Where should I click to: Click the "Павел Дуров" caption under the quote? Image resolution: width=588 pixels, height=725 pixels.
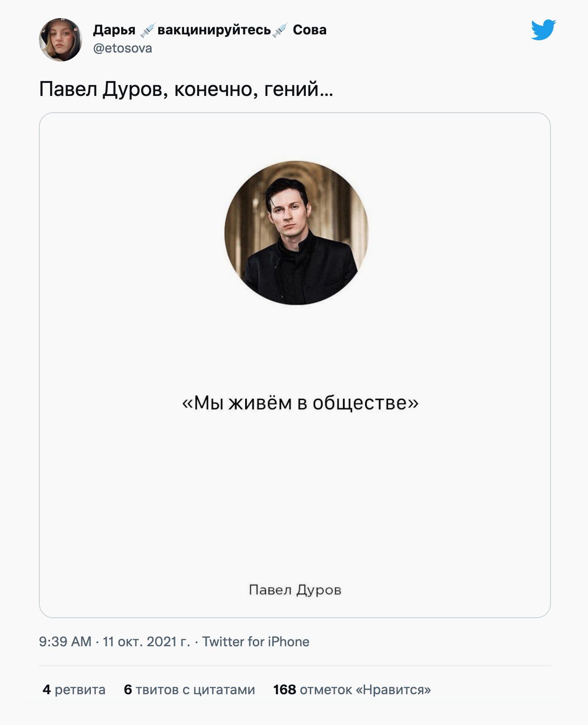(x=295, y=590)
